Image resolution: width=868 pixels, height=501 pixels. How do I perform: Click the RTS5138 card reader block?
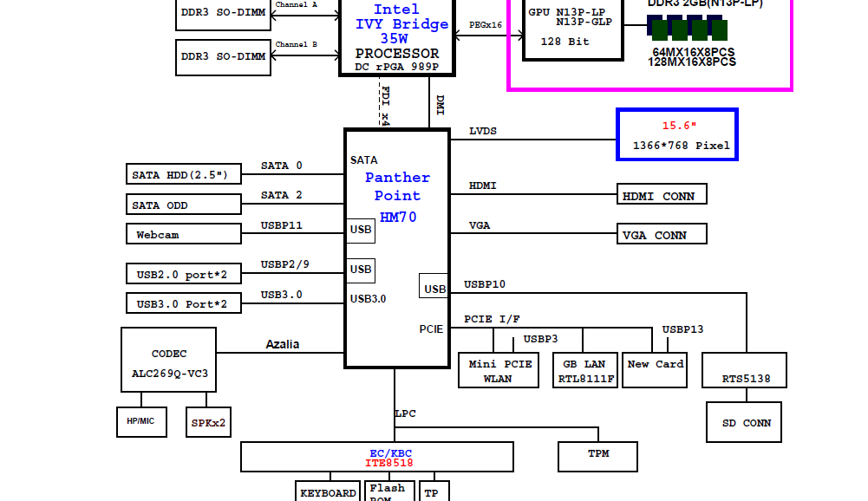[x=745, y=370]
